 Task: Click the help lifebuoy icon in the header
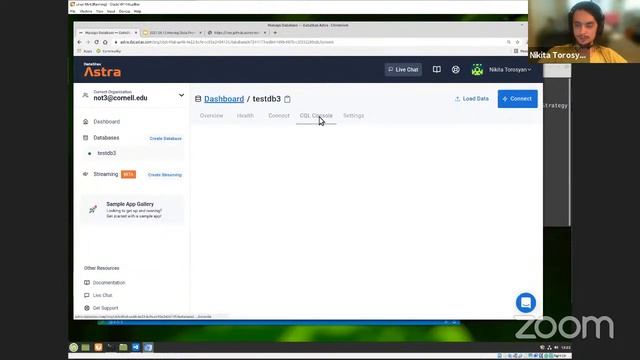coord(456,70)
